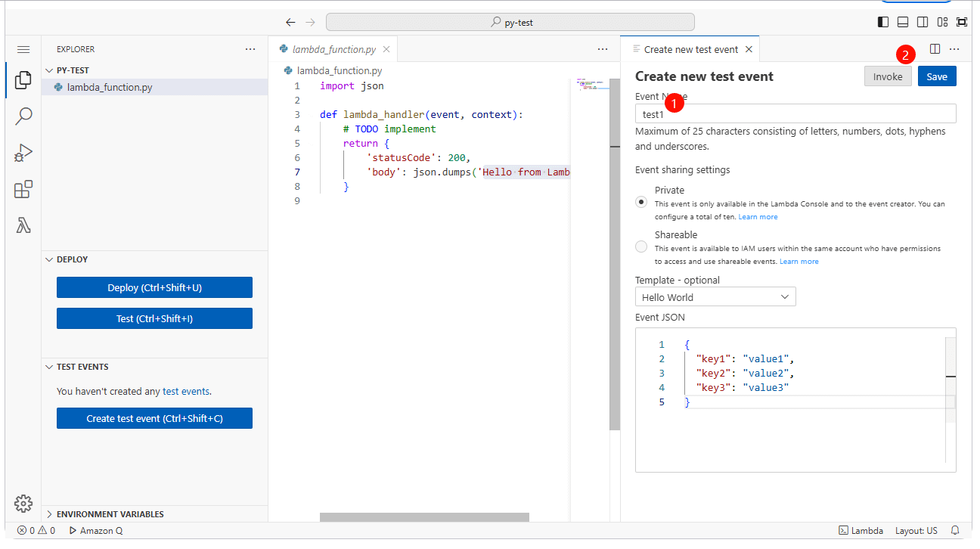The height and width of the screenshot is (549, 980).
Task: Split the test event editor right
Action: pos(935,49)
